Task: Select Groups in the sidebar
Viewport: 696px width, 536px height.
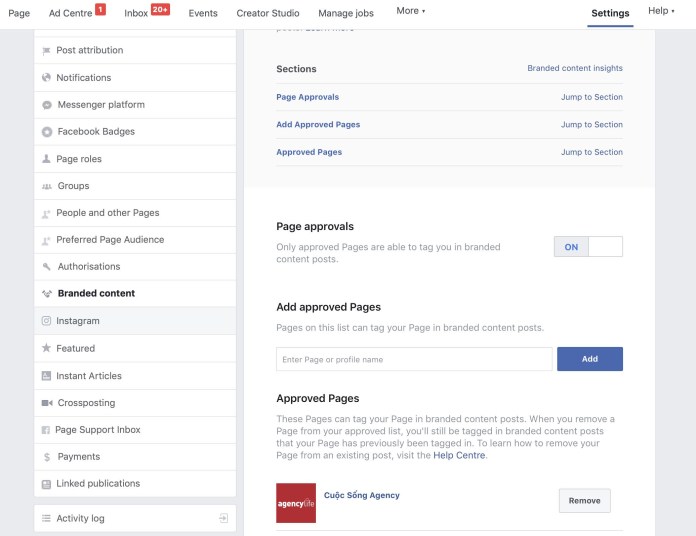Action: click(135, 186)
